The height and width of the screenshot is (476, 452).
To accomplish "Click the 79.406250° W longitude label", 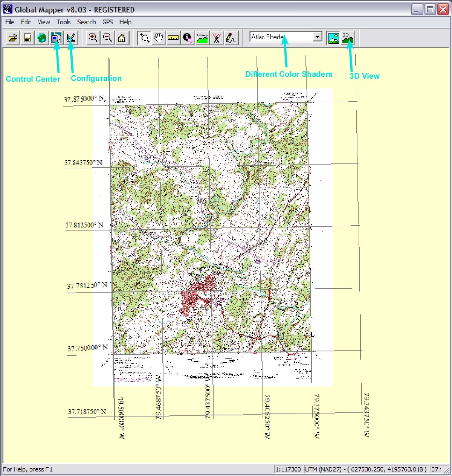I will 267,416.
